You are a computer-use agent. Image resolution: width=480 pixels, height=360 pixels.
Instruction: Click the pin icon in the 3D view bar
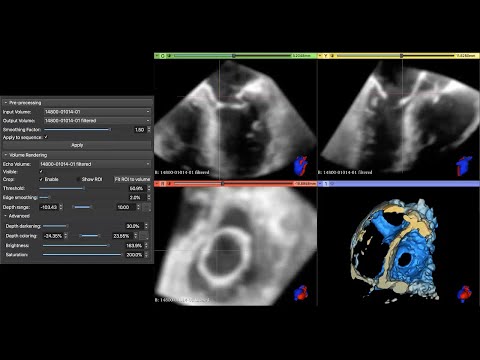click(320, 184)
